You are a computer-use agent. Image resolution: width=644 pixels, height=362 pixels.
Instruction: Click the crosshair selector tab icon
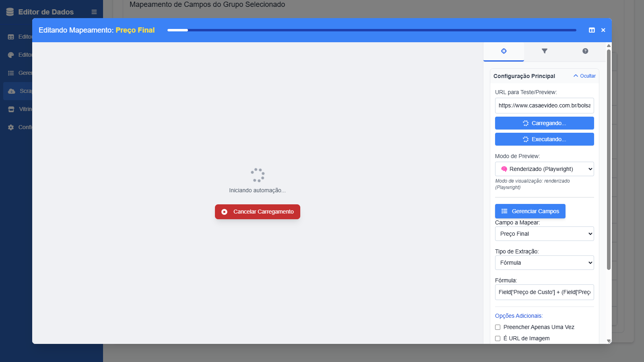(x=504, y=51)
